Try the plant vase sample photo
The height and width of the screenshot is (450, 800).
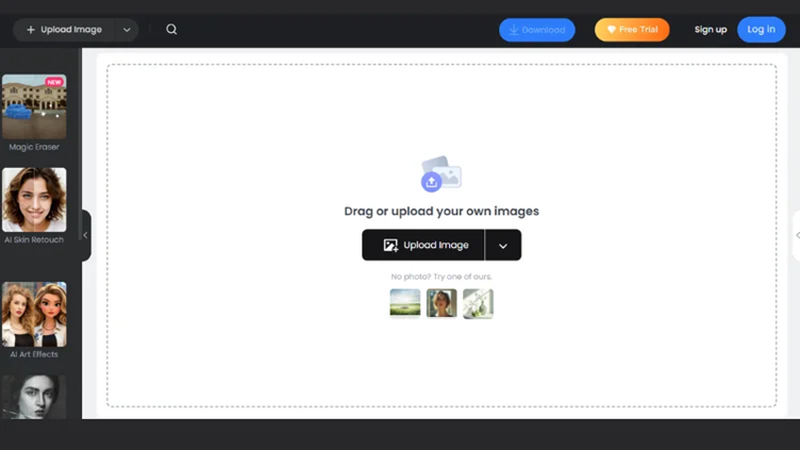(x=478, y=304)
